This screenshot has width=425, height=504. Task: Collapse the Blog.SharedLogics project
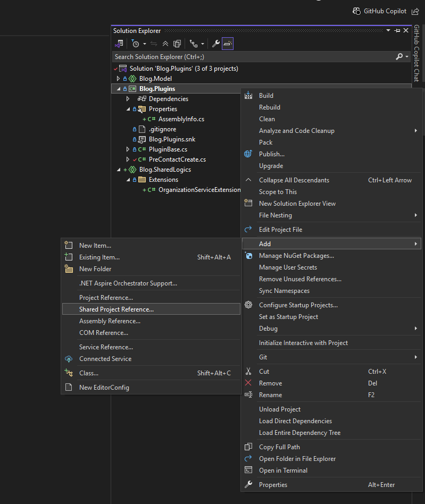point(118,170)
